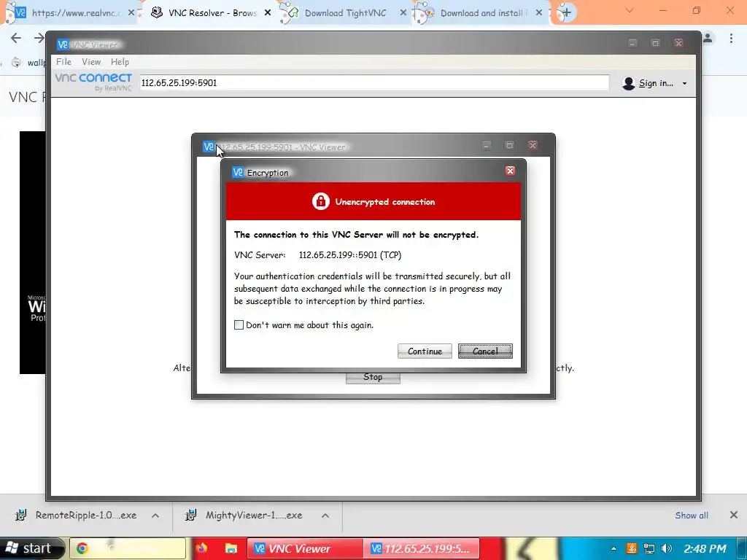The image size is (747, 560).
Task: Click the VNC address field showing 112.65.25.199:5901
Action: (x=374, y=82)
